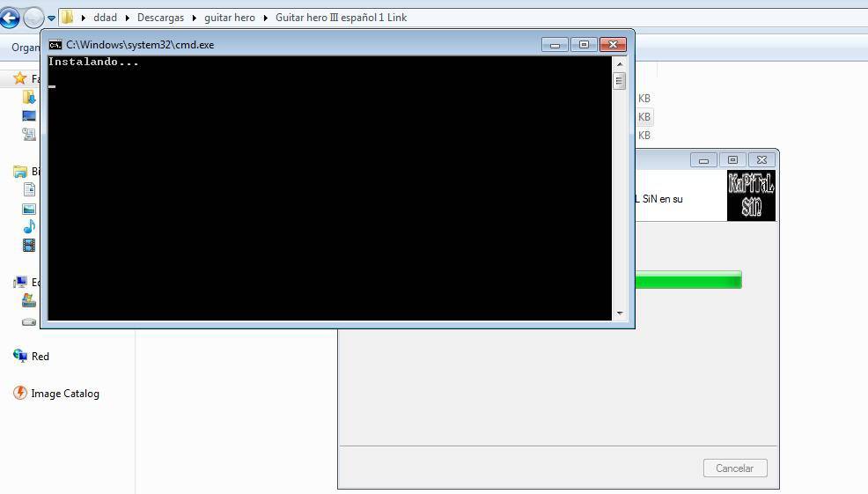Click the cmd scrollbar down arrow

620,313
